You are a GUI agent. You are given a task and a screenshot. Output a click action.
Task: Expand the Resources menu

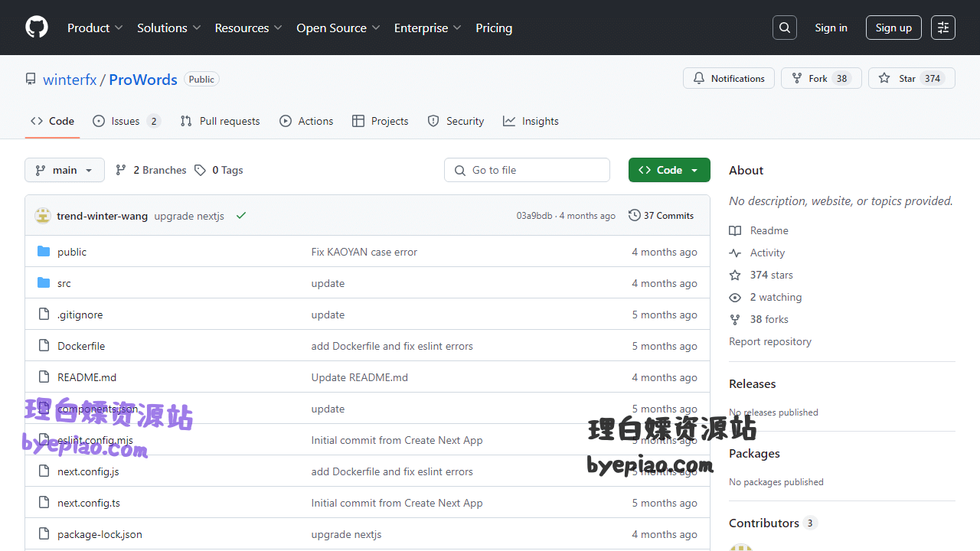pos(249,28)
